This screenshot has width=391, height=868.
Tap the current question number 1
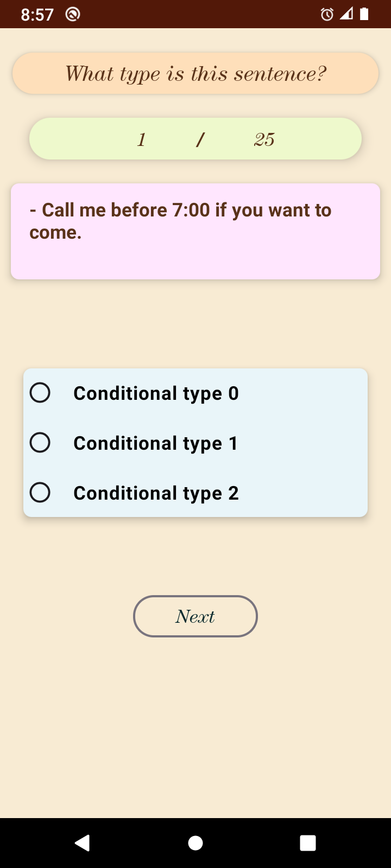pyautogui.click(x=141, y=139)
